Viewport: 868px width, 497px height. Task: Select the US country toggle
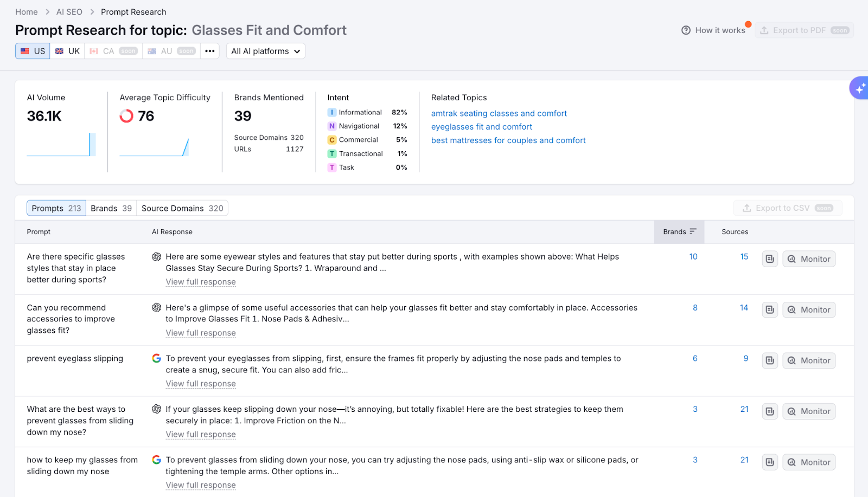click(x=33, y=51)
